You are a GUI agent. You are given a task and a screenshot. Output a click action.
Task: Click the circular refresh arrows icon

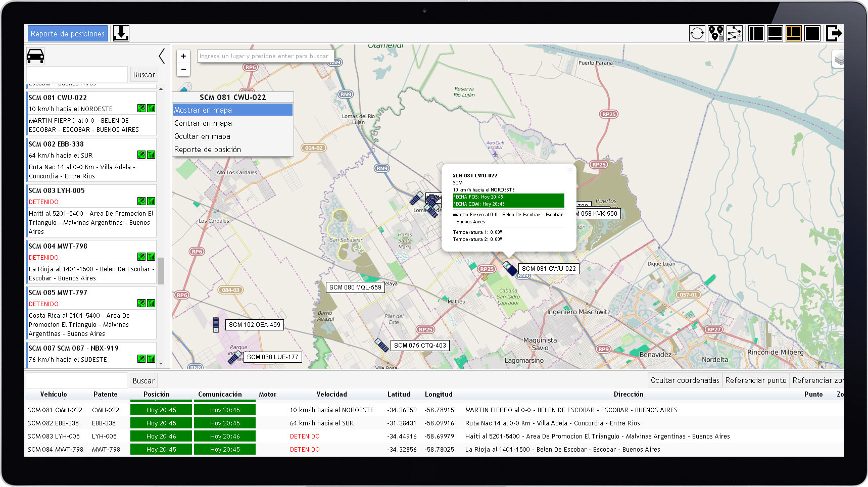click(697, 33)
